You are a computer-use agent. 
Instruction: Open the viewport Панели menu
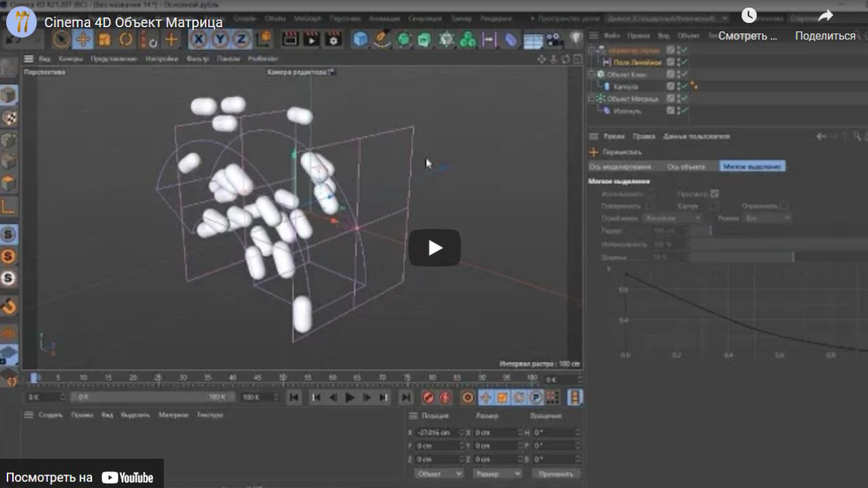pyautogui.click(x=229, y=59)
